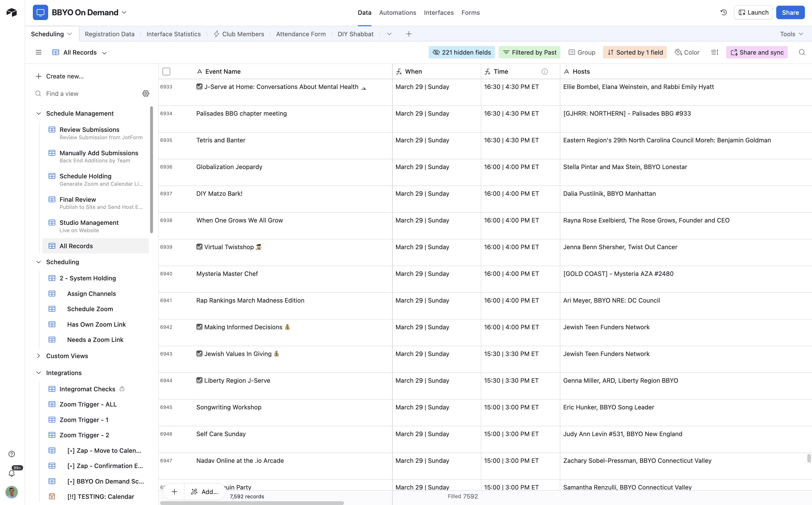Click the When formula field icon

(x=399, y=72)
